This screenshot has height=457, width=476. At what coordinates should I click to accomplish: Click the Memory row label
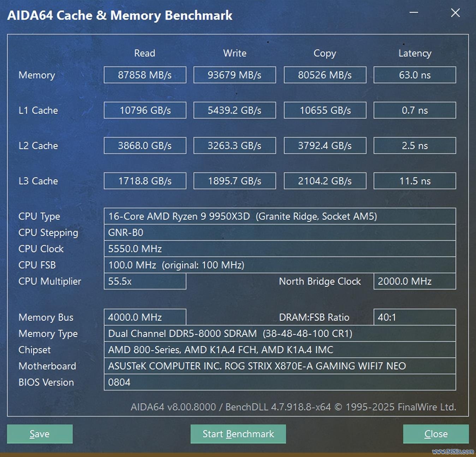click(37, 75)
